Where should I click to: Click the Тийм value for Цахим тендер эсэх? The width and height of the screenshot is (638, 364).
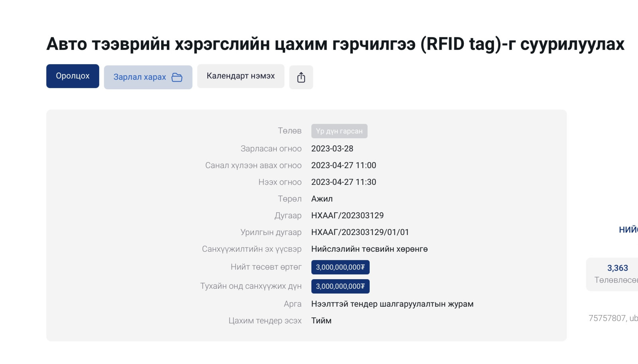[x=321, y=321]
